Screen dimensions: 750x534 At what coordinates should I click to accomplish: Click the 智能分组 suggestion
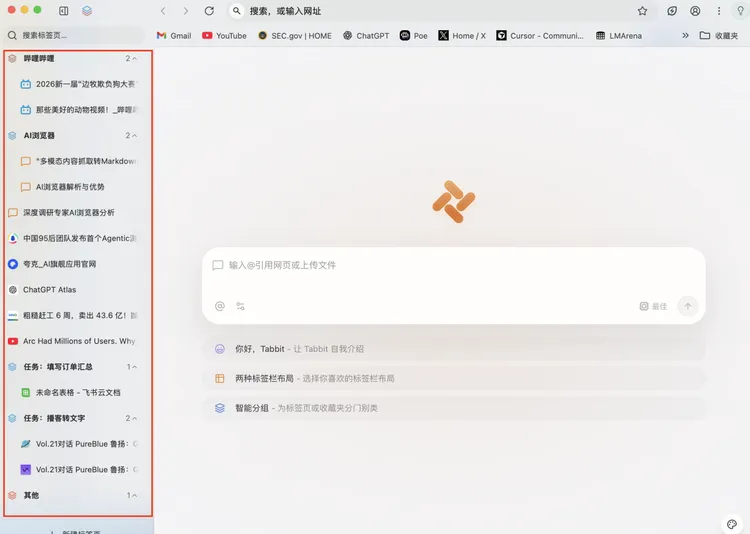click(256, 408)
